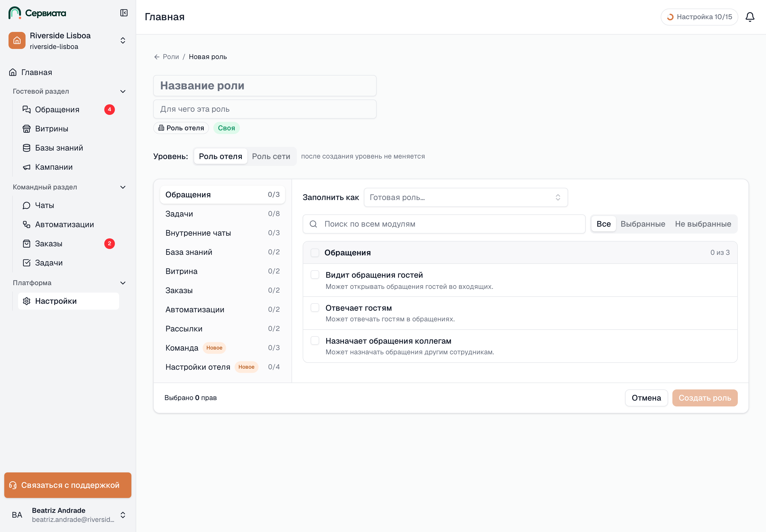The height and width of the screenshot is (532, 766).
Task: Click the search magnifier icon
Action: 313,224
